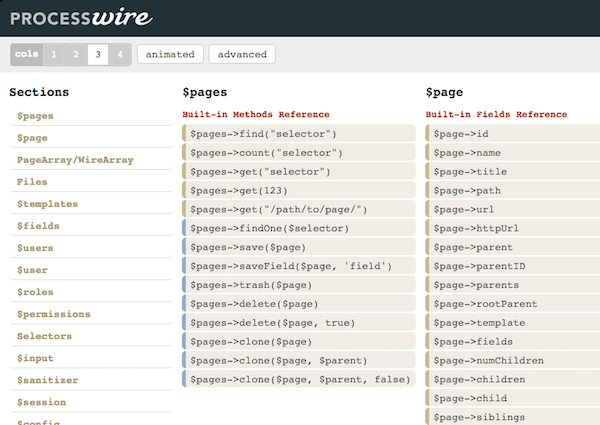Open the $user section
Screen dimensions: 600x425
tap(91, 270)
